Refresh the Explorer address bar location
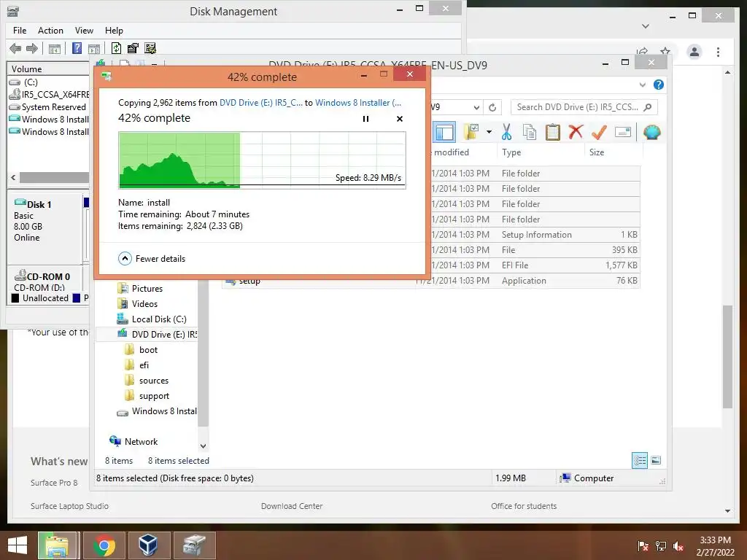The image size is (747, 560). (492, 107)
